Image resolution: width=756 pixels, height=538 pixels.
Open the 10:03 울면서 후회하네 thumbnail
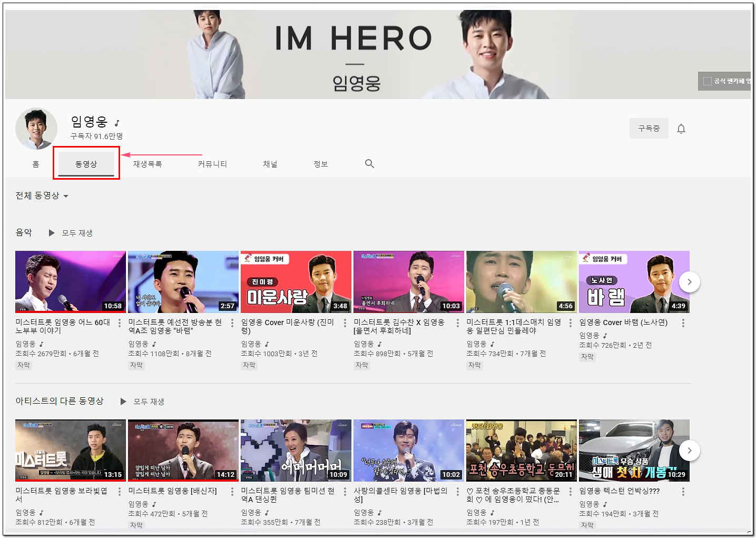tap(409, 282)
